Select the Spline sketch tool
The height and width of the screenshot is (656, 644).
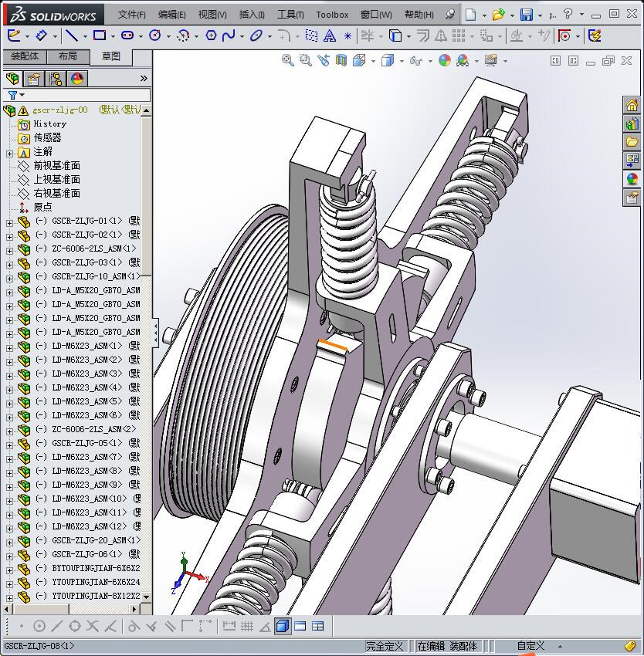(x=229, y=36)
